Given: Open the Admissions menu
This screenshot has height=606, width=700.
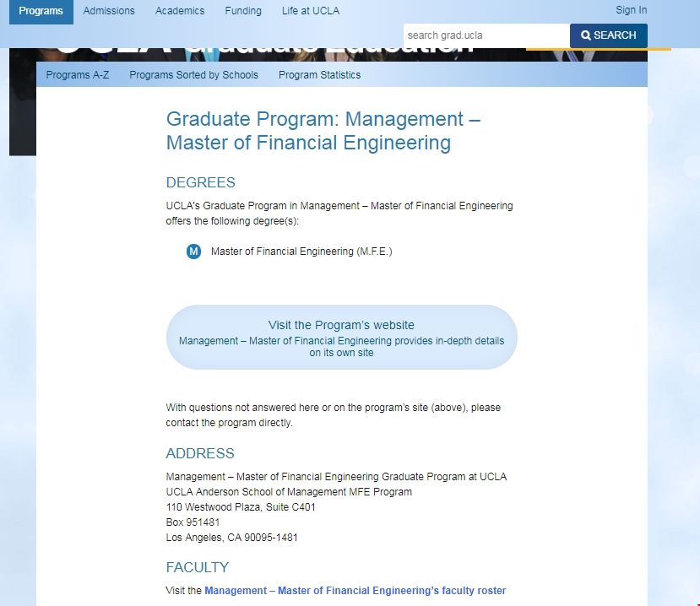Looking at the screenshot, I should (109, 11).
